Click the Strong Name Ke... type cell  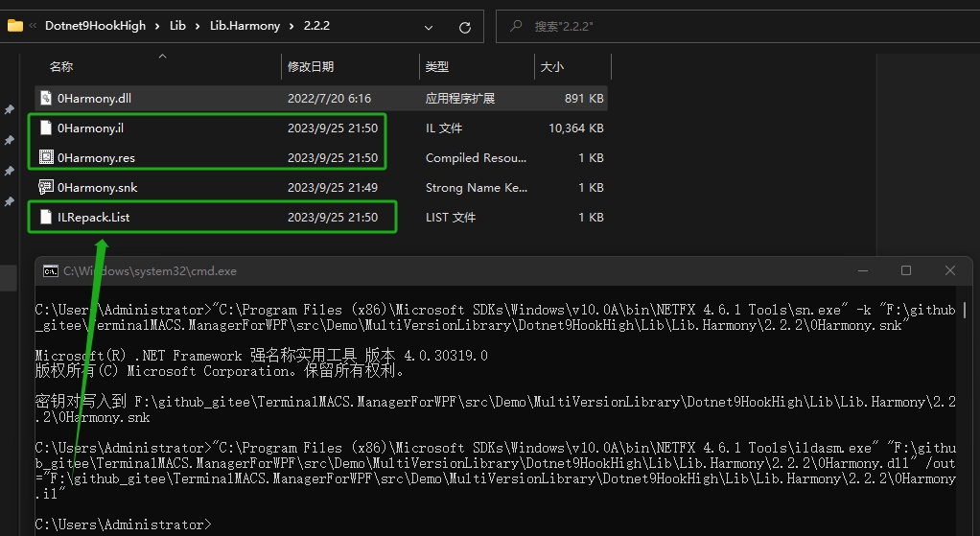click(x=477, y=187)
